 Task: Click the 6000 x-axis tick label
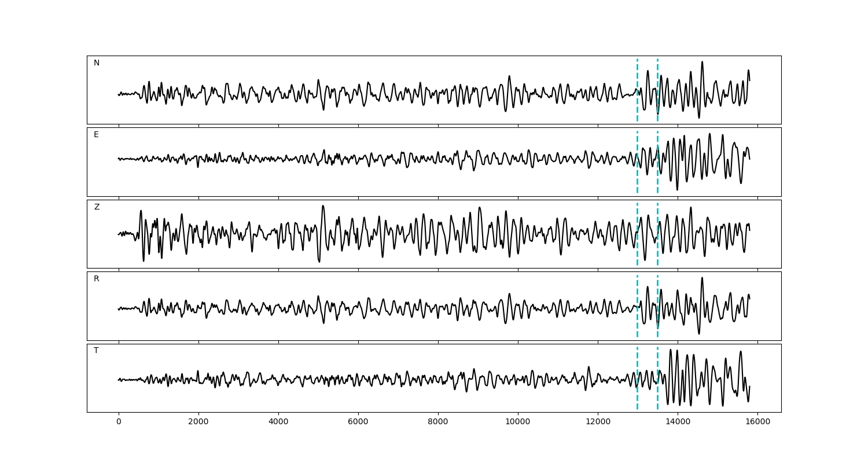coord(358,422)
